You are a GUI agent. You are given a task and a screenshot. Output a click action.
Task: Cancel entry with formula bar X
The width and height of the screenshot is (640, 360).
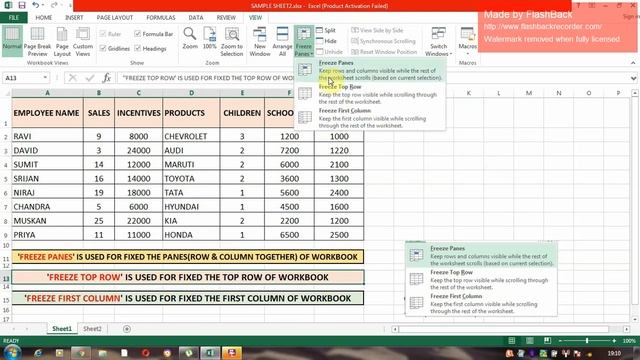73,78
